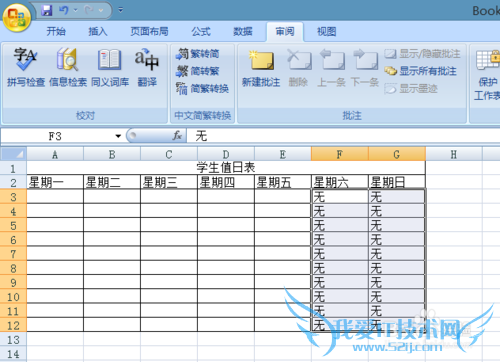Undo the last action
The image size is (500, 362).
[x=64, y=10]
